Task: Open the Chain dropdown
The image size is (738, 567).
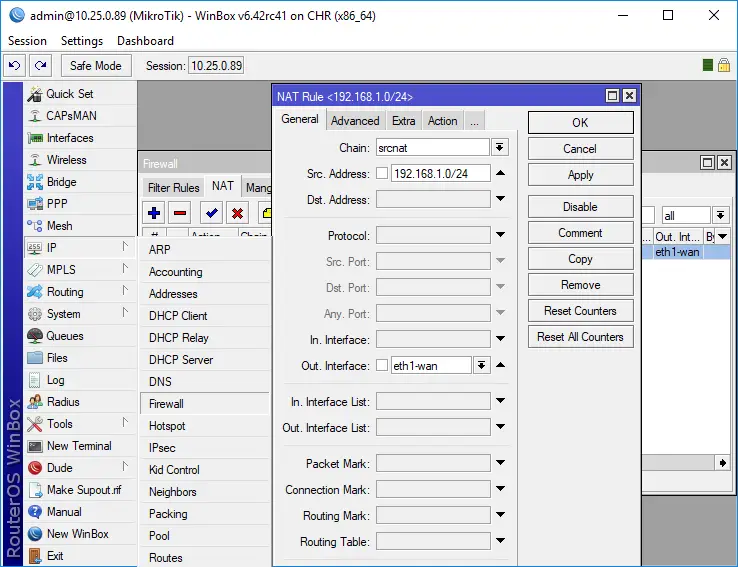Action: click(500, 148)
